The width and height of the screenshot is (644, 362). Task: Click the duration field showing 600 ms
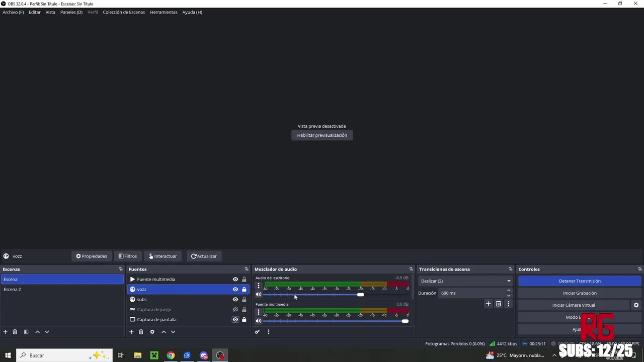471,293
